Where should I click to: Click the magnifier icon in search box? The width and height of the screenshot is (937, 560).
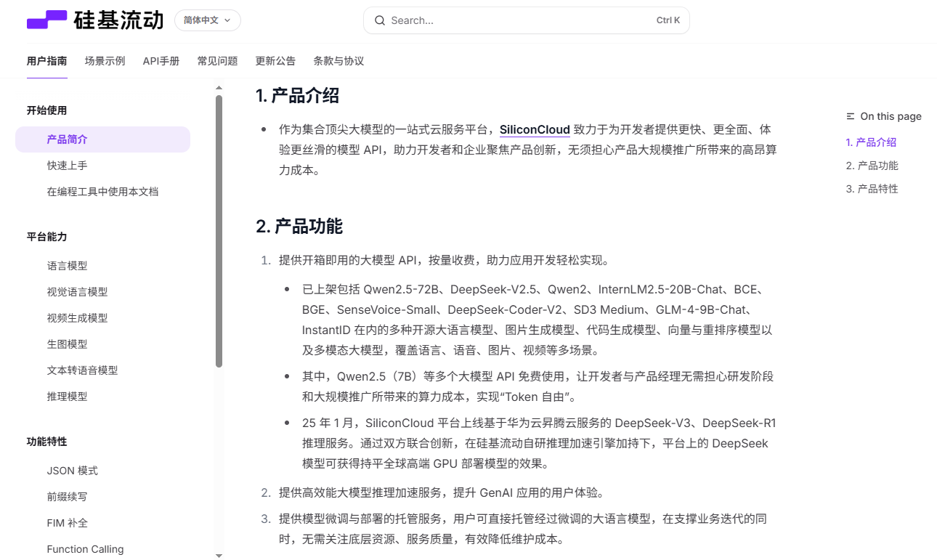click(379, 20)
